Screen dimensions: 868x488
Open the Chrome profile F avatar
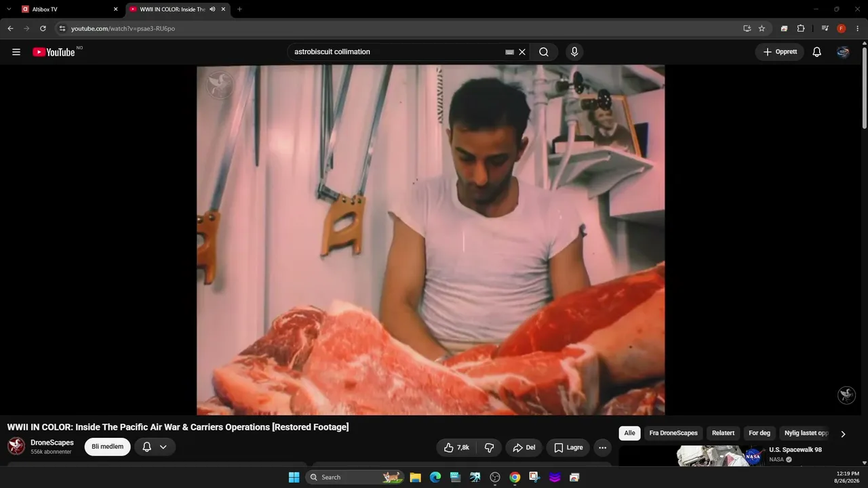(841, 28)
